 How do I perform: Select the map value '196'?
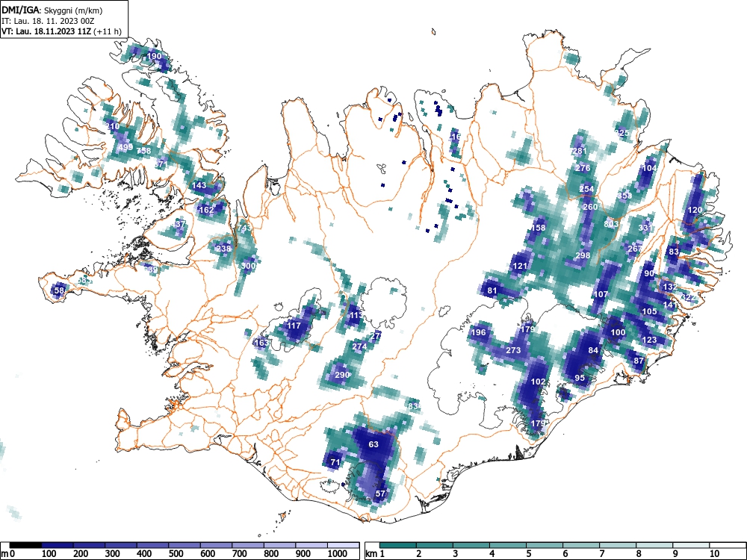[x=478, y=332]
